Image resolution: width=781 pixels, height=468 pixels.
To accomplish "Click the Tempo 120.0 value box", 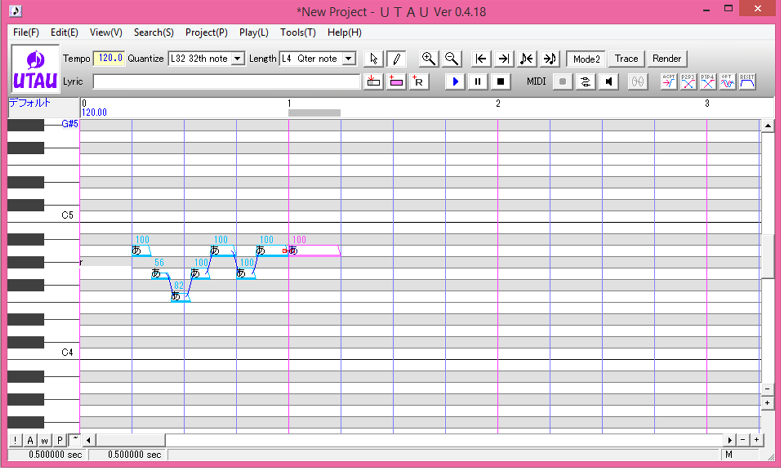I will point(109,58).
